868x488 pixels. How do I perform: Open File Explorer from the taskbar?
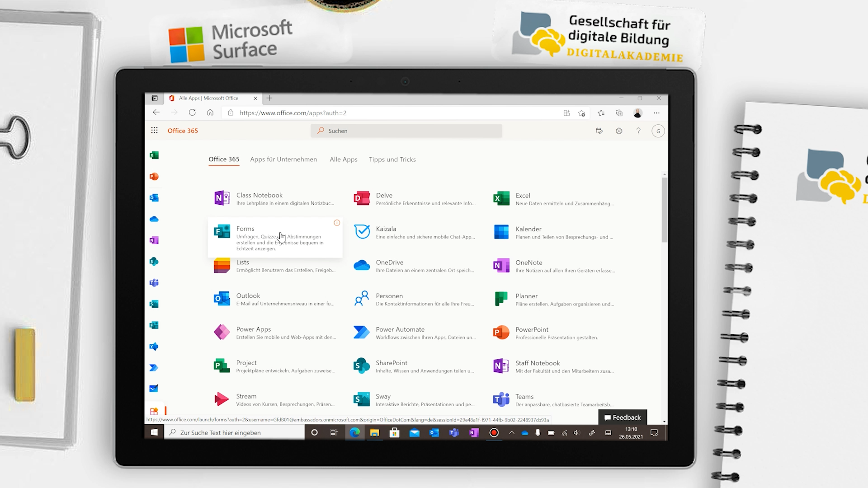tap(374, 432)
